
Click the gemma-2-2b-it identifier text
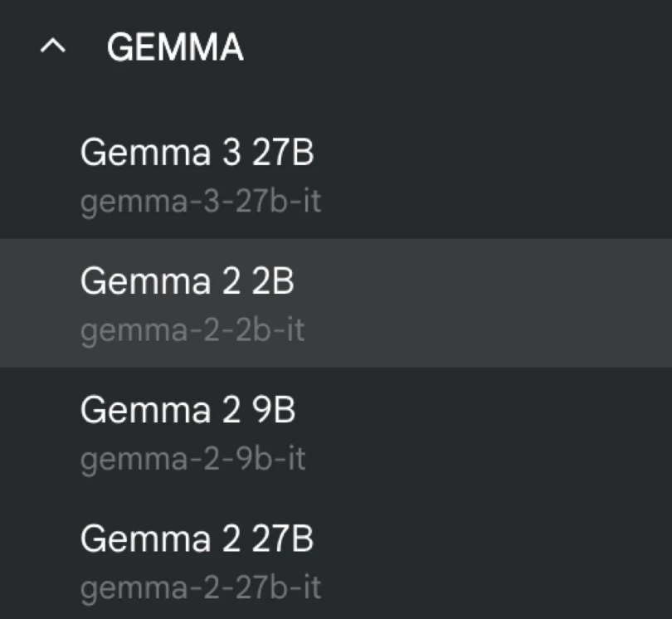click(192, 331)
